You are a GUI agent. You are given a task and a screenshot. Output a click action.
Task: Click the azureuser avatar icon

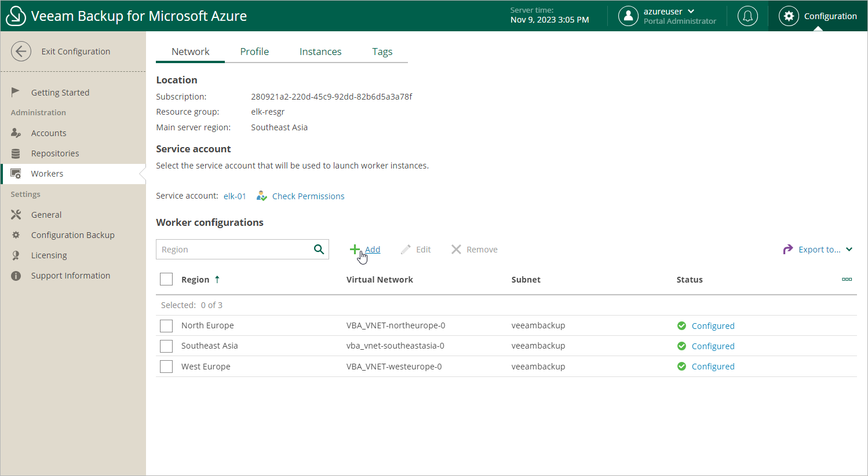[x=628, y=16]
